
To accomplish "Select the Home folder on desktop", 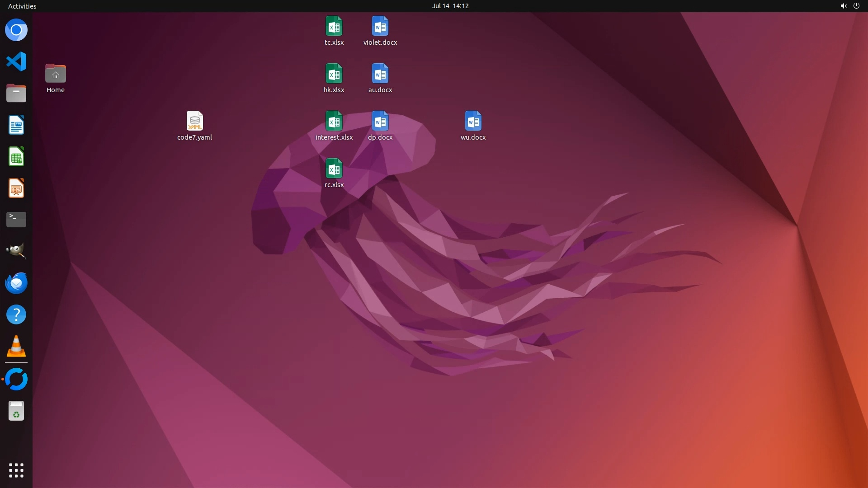I will [x=55, y=74].
